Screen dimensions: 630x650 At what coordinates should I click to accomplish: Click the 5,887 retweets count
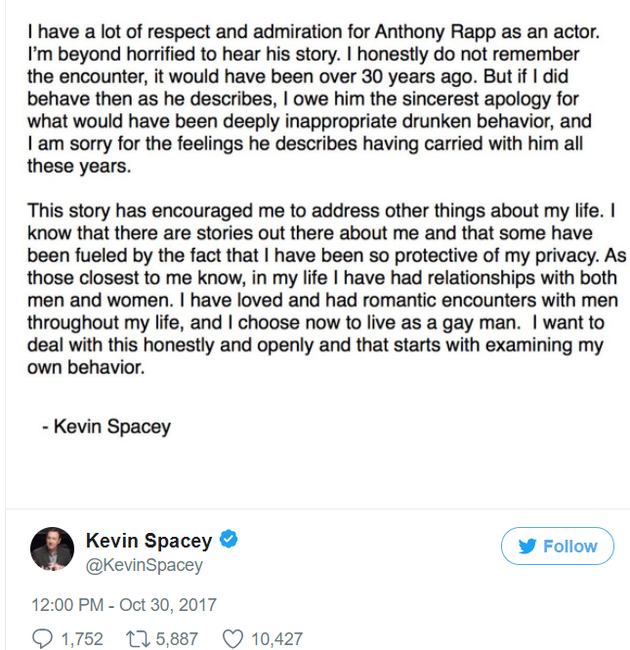pyautogui.click(x=177, y=638)
